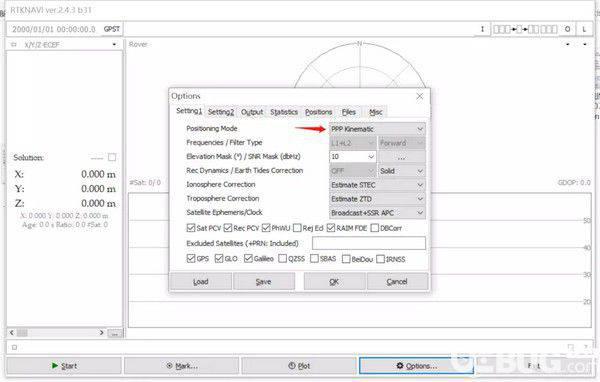Click the 'GDOP: 0.0' label
Image resolution: width=600 pixels, height=382 pixels.
[574, 183]
